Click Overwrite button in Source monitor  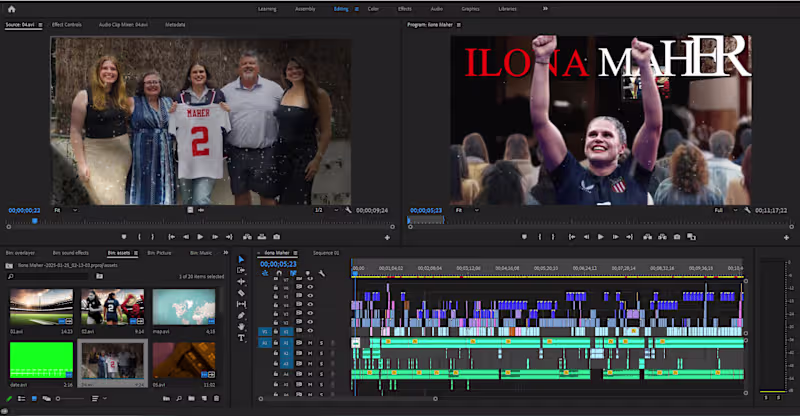[x=262, y=237]
